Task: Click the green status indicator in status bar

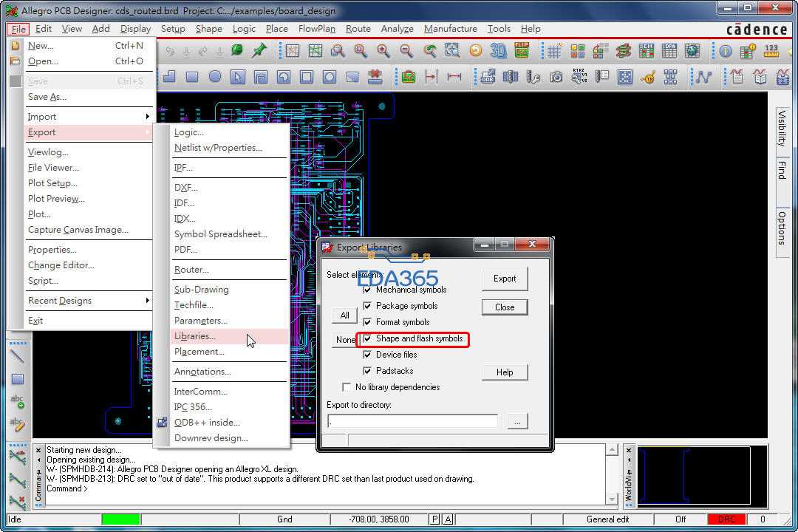Action: (x=120, y=519)
